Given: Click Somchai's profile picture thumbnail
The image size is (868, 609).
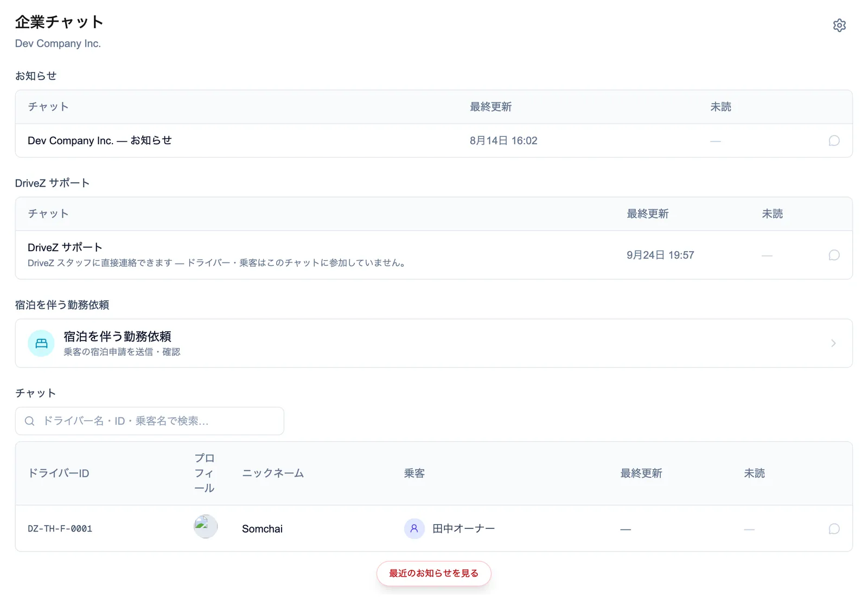Looking at the screenshot, I should click(206, 527).
